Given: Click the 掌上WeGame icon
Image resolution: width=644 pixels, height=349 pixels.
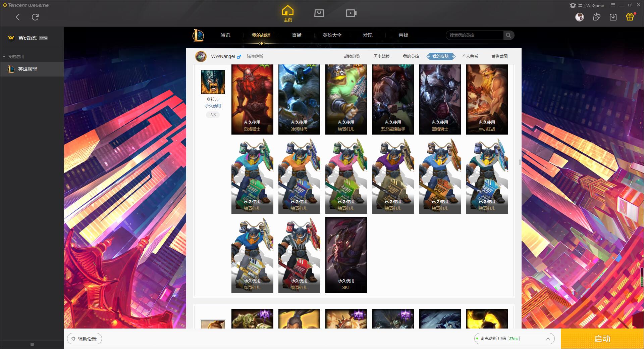Looking at the screenshot, I should (x=573, y=5).
